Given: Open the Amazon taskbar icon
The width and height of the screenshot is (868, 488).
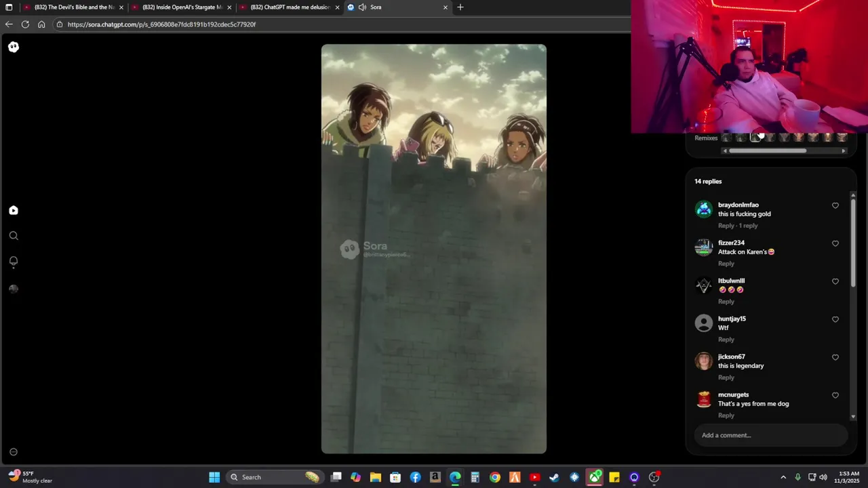Looking at the screenshot, I should [435, 477].
